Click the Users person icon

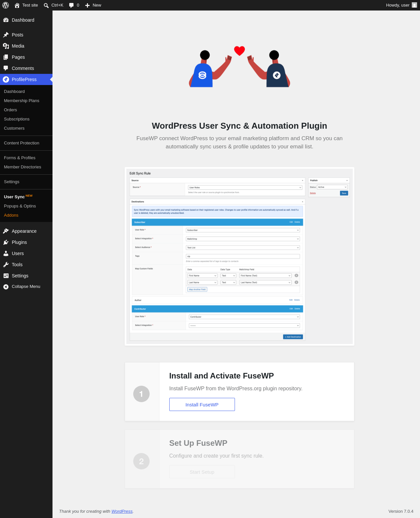[6, 253]
